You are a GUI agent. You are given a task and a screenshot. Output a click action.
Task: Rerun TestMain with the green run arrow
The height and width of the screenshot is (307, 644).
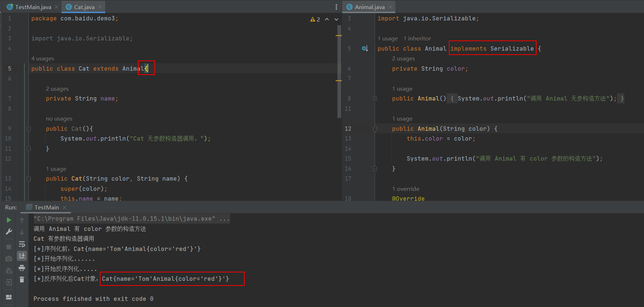click(x=9, y=220)
